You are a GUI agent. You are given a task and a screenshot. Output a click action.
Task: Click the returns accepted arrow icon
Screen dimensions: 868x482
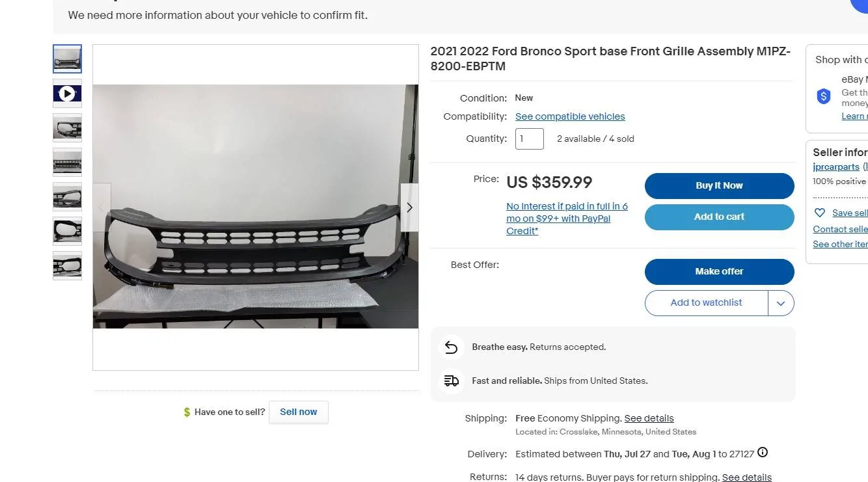451,347
